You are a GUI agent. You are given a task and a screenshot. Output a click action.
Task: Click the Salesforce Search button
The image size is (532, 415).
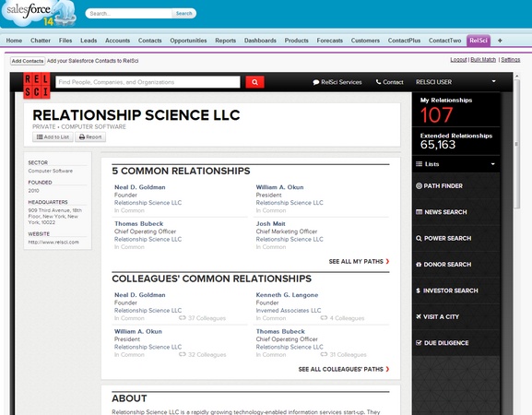coord(183,14)
